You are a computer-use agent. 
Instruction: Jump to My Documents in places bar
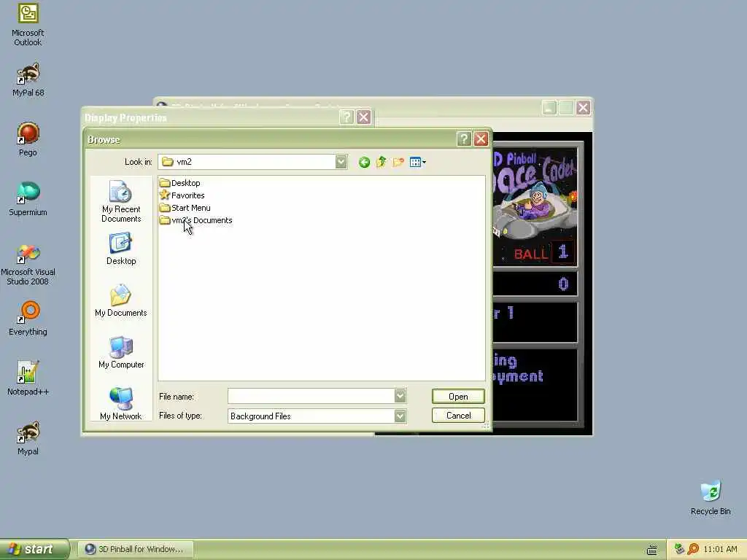[121, 300]
